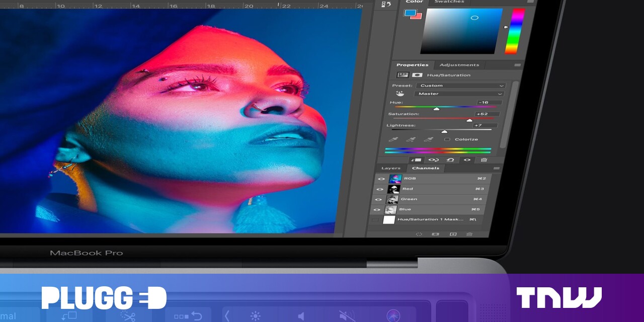The image size is (644, 322).
Task: Reset adjustment to defaults icon
Action: click(x=450, y=160)
